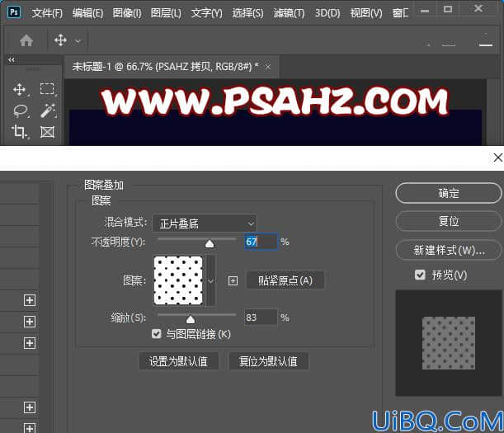Click the style preview thumbnail

tap(449, 343)
